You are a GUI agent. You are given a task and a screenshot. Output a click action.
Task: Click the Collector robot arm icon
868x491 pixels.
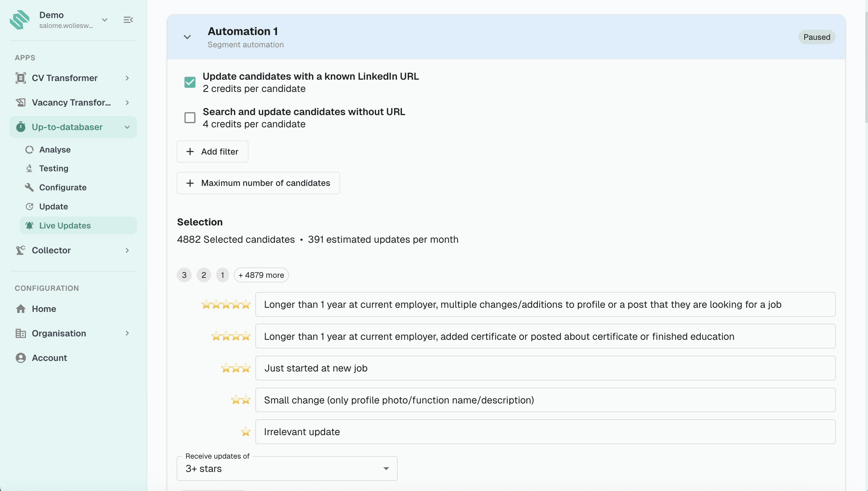pos(21,250)
